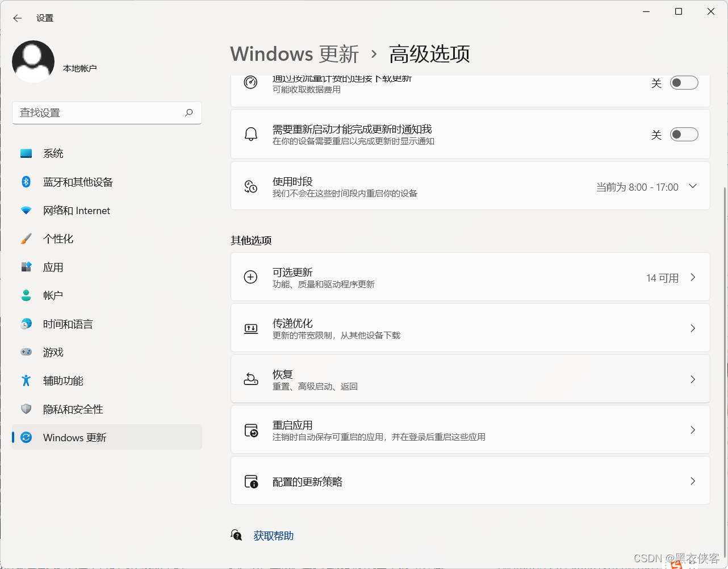Click 传递优化 title text

coord(292,323)
